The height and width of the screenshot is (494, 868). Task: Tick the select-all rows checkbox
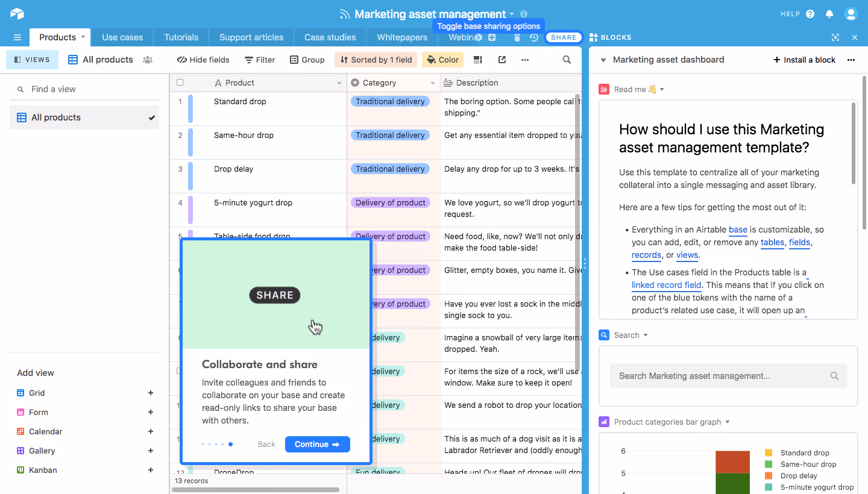point(180,83)
